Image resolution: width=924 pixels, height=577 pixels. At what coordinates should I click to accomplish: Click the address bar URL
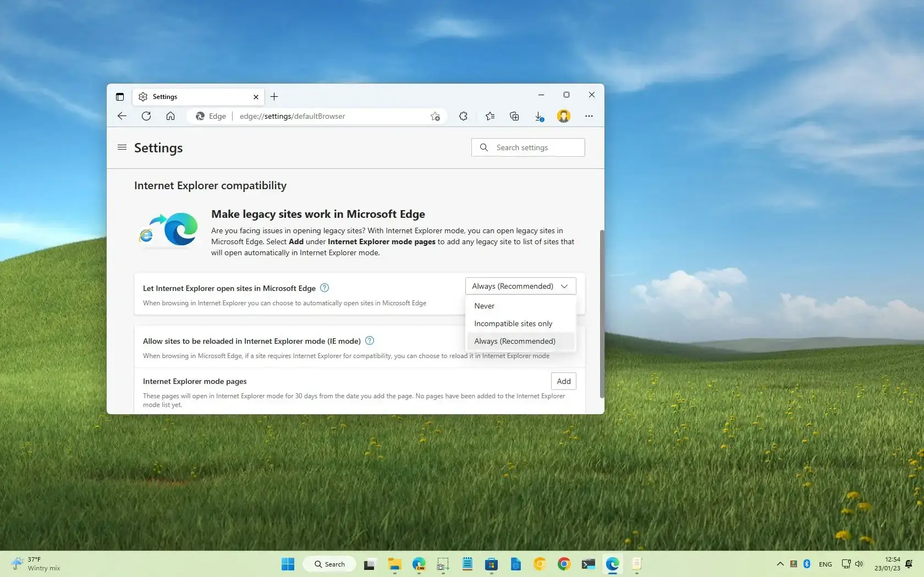pyautogui.click(x=293, y=116)
